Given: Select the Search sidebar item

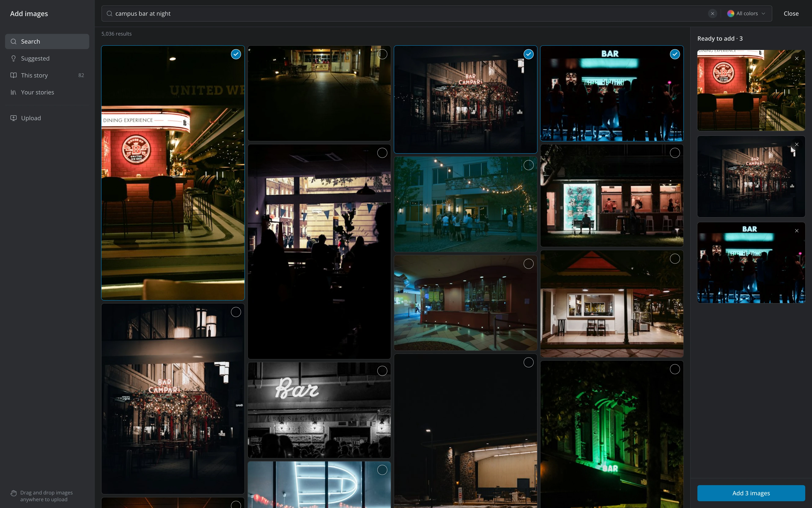Looking at the screenshot, I should tap(47, 41).
